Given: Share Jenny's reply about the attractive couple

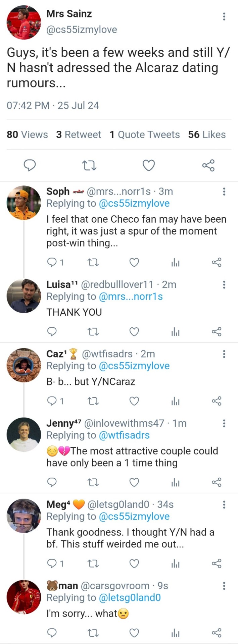Looking at the screenshot, I should pyautogui.click(x=217, y=482).
